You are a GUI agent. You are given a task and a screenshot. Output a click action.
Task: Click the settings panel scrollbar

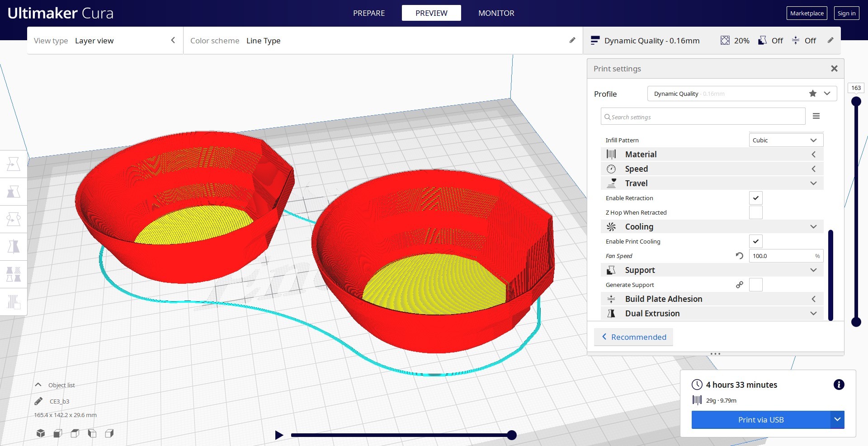(x=830, y=275)
